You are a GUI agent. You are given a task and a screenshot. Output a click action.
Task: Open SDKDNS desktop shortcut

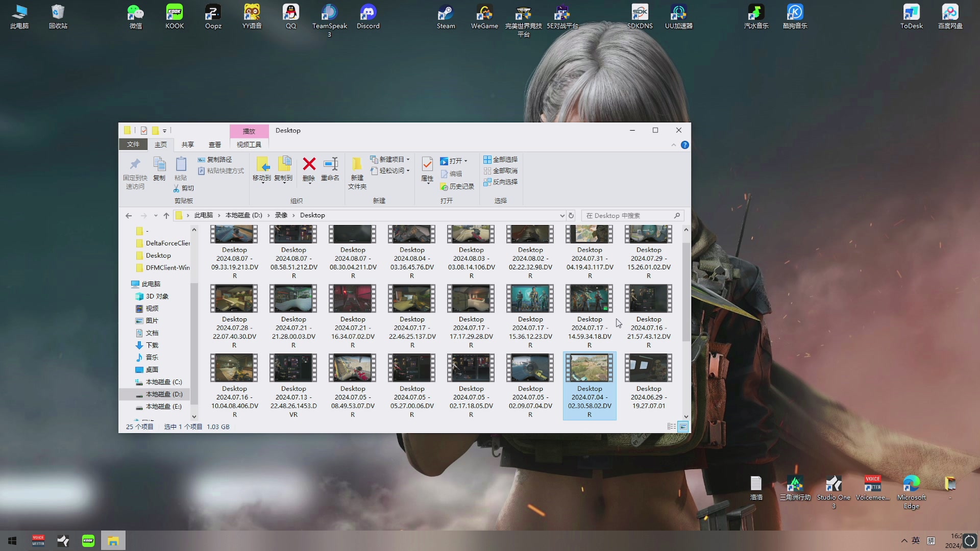[x=640, y=16]
